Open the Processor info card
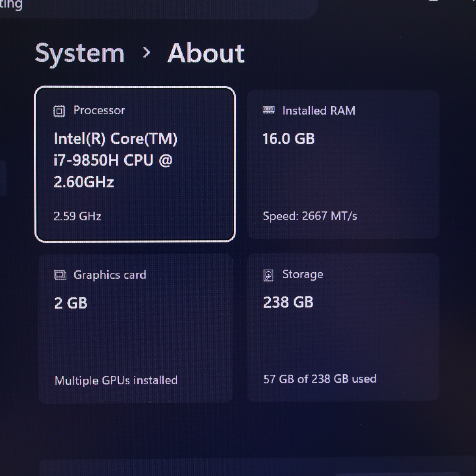 pyautogui.click(x=135, y=164)
